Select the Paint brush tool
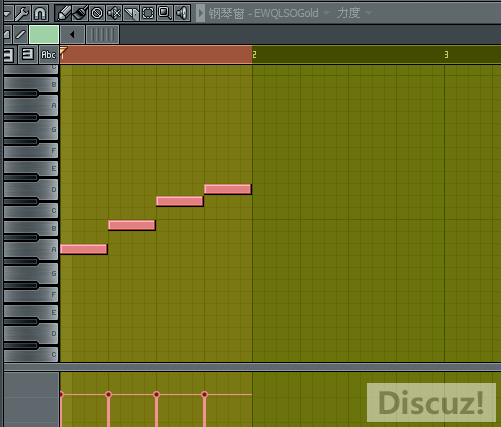 coord(80,13)
